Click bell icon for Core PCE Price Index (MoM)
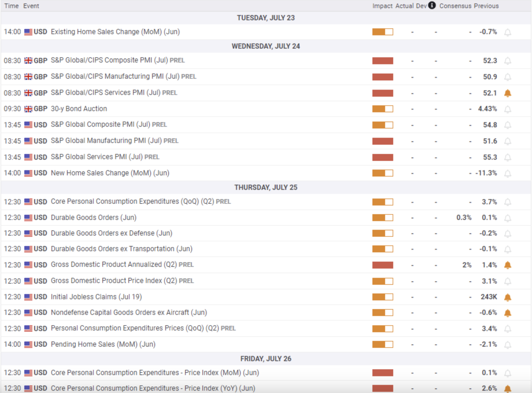532x393 pixels. [508, 373]
